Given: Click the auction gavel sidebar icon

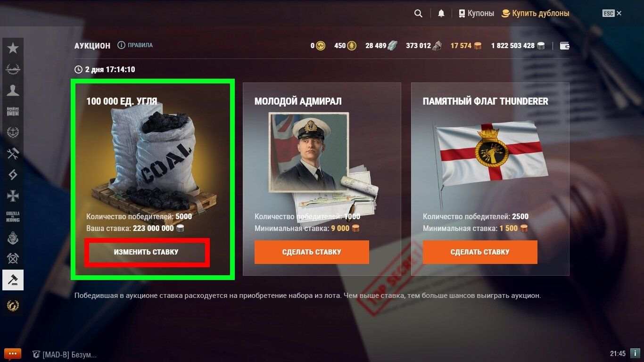Looking at the screenshot, I should tap(13, 280).
